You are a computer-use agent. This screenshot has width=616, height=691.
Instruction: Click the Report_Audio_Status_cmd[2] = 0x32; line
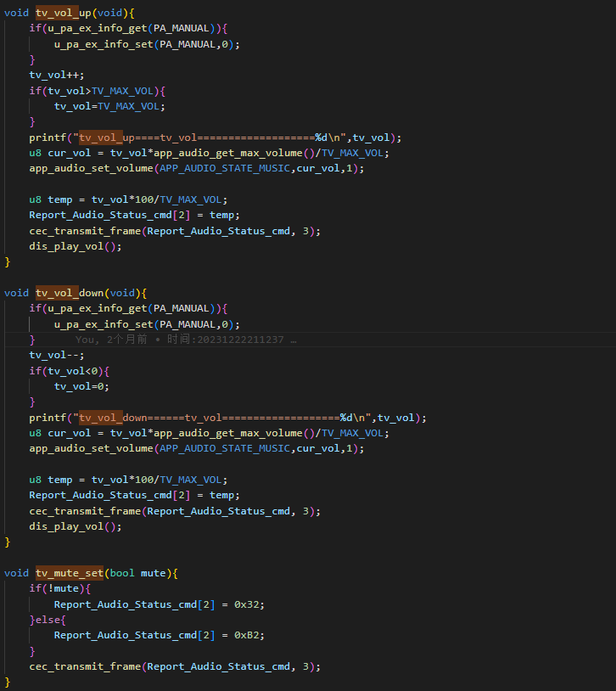160,604
